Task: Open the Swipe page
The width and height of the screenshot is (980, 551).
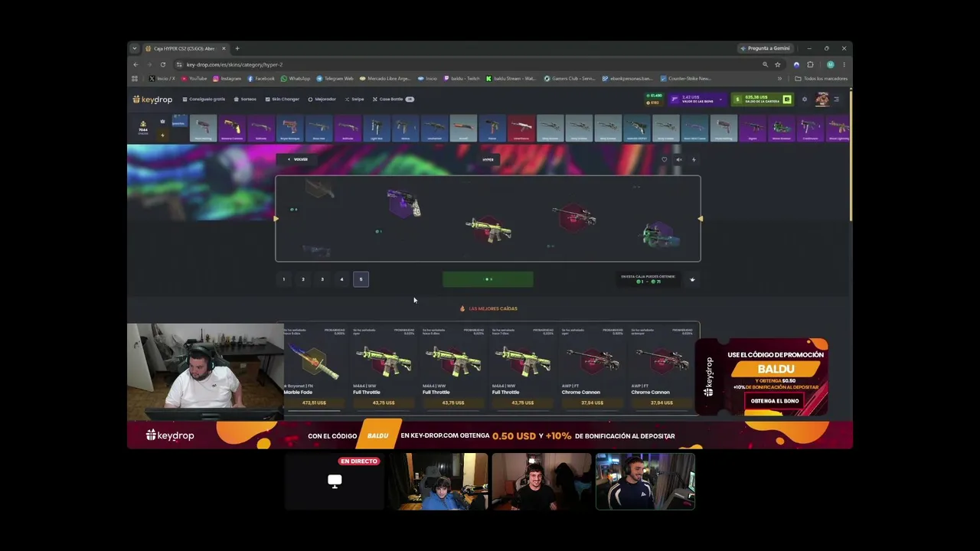Action: [354, 99]
